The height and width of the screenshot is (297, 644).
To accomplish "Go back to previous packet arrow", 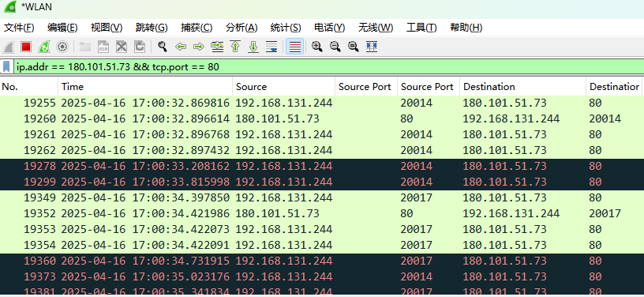I will (181, 47).
